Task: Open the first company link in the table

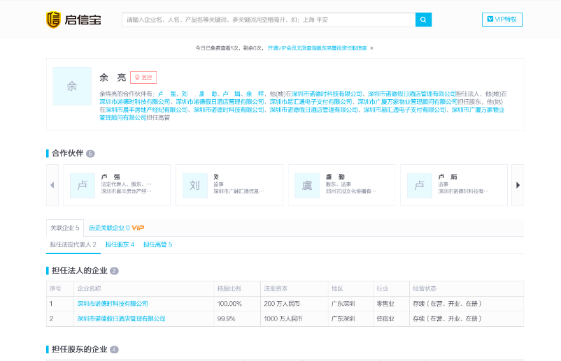Action: tap(113, 304)
